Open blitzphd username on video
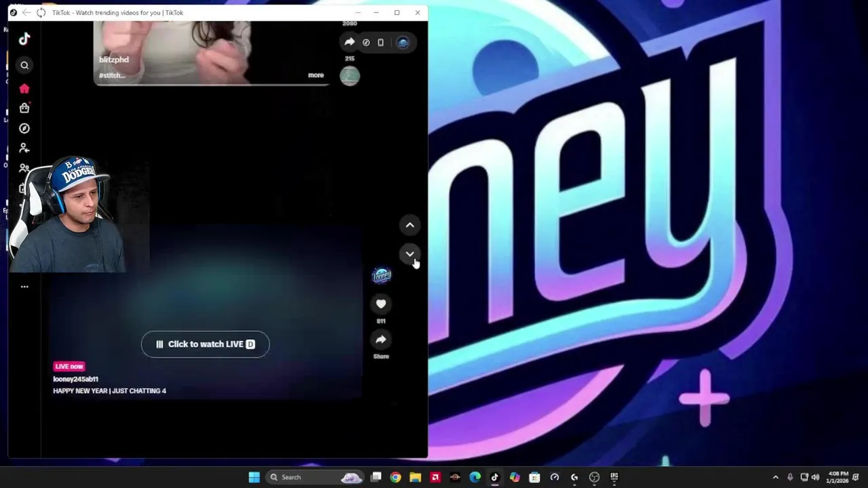Screen dimensions: 868x488 (x=114, y=60)
